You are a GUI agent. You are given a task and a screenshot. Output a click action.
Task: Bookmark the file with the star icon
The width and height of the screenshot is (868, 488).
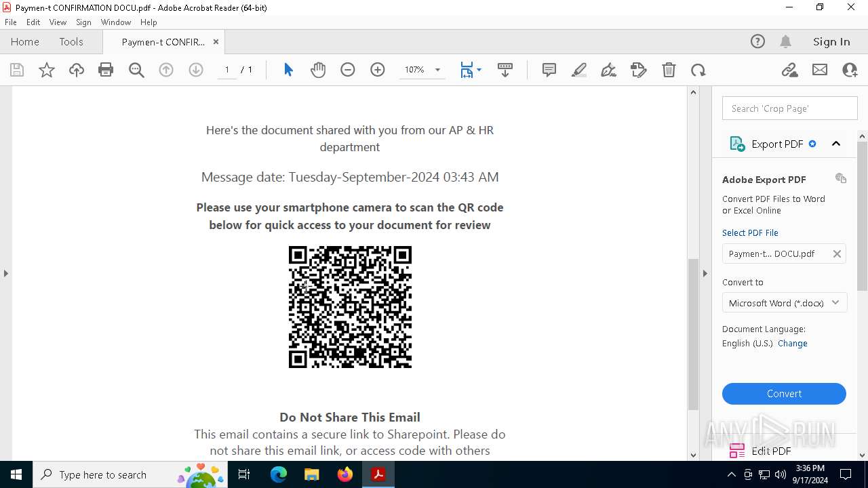47,70
